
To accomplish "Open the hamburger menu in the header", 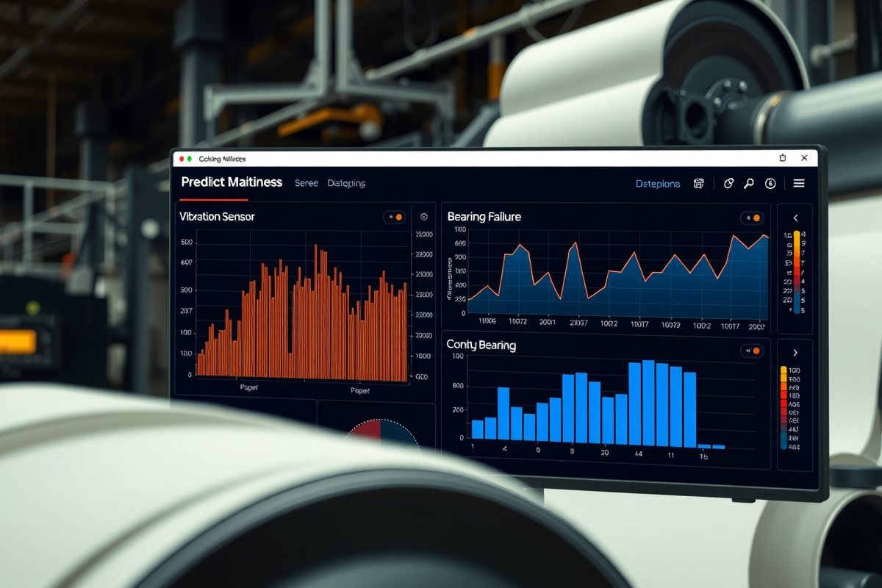I will point(799,184).
